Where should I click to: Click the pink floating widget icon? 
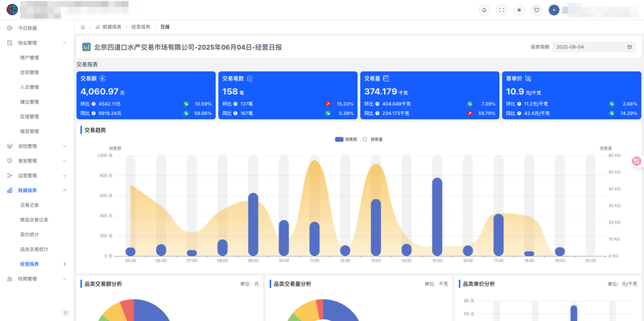(637, 162)
